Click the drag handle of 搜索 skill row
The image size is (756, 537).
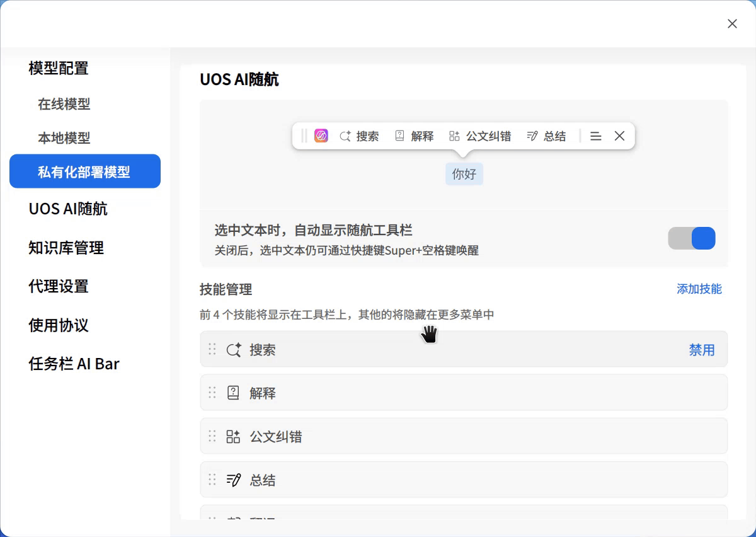click(212, 349)
